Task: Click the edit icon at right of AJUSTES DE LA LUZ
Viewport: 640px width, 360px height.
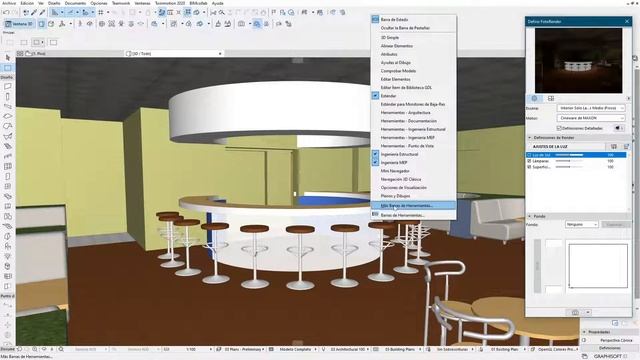Action: (x=626, y=147)
